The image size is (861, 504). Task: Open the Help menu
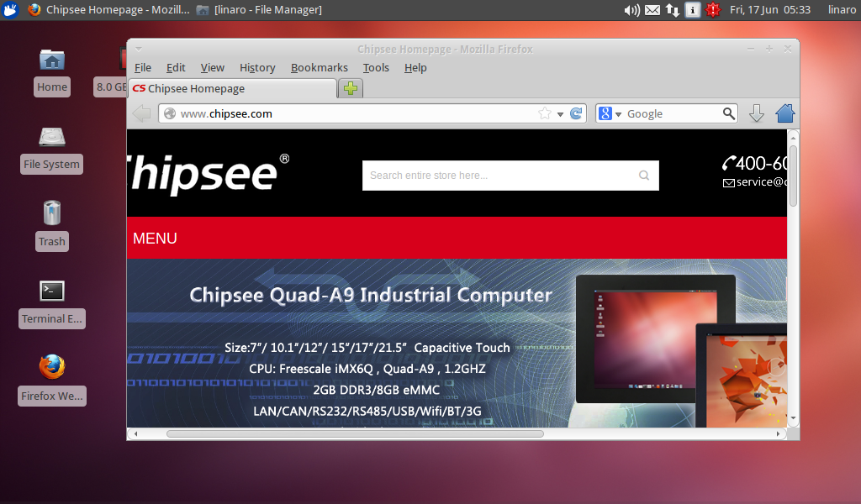[x=415, y=67]
